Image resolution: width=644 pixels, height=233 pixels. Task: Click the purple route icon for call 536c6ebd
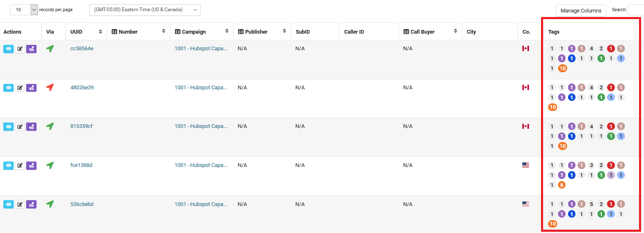tap(31, 204)
